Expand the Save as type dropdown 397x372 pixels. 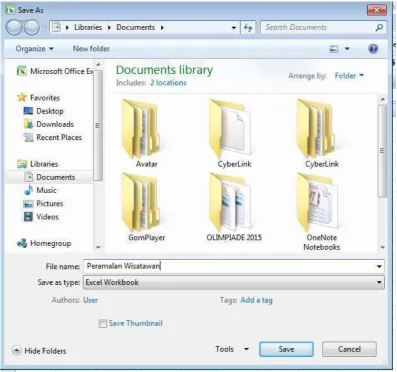(234, 282)
